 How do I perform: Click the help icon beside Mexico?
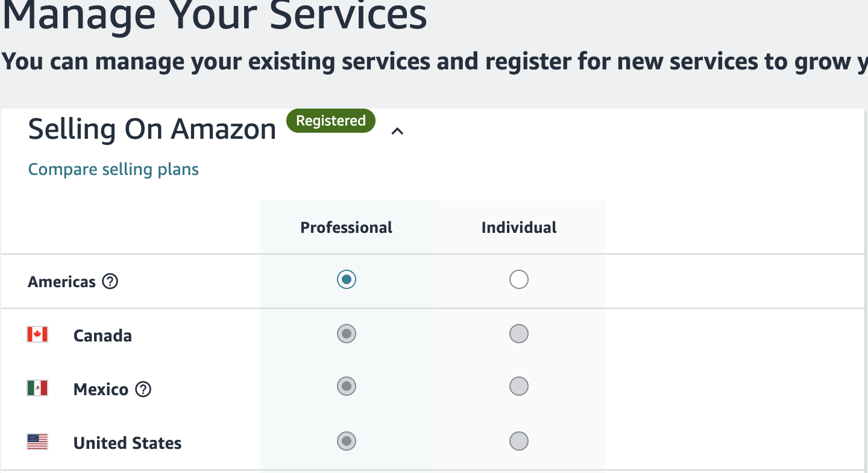143,390
